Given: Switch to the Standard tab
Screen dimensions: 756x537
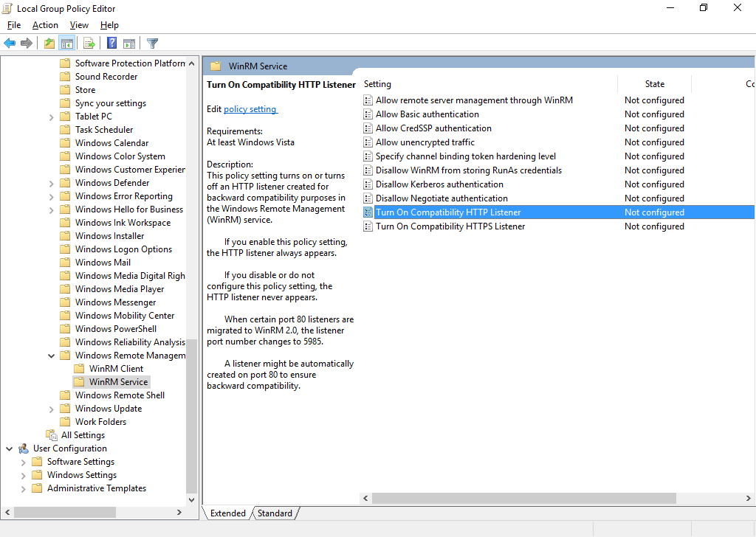Looking at the screenshot, I should pos(275,513).
